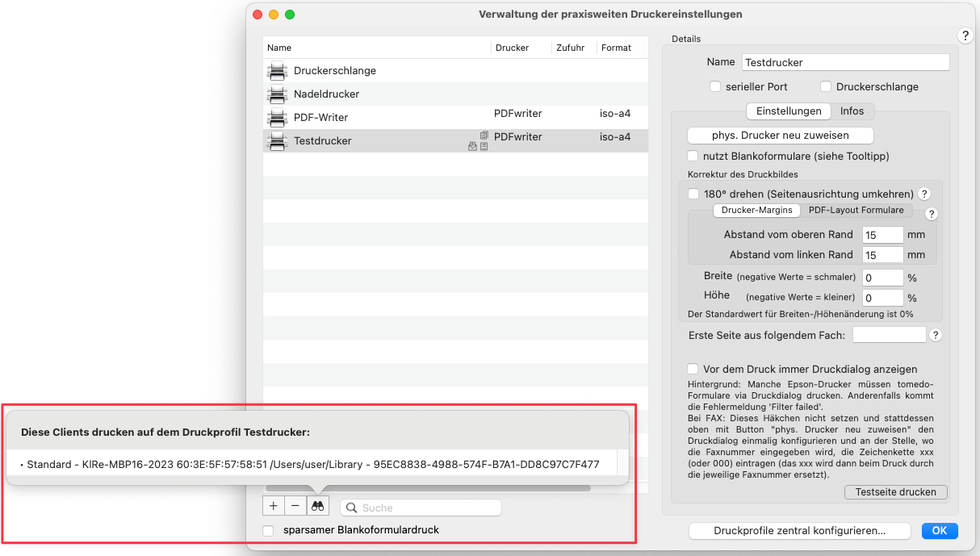Close the window with the red button
Screen dimensions: 980x556
[258, 15]
